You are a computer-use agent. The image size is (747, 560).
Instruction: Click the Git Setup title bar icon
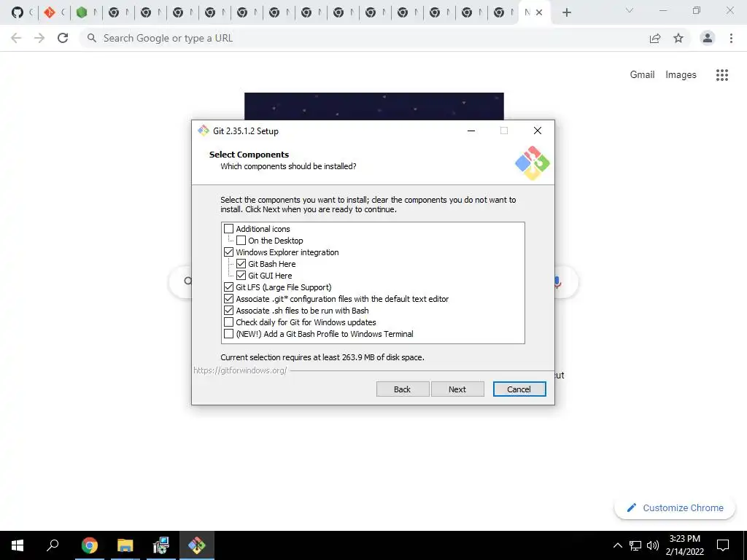tap(204, 131)
